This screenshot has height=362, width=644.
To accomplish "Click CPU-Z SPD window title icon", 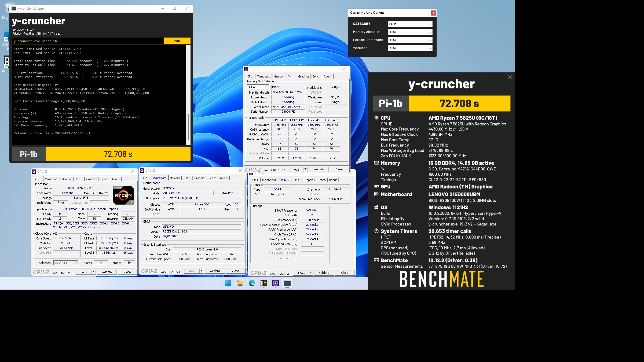I will (x=246, y=69).
